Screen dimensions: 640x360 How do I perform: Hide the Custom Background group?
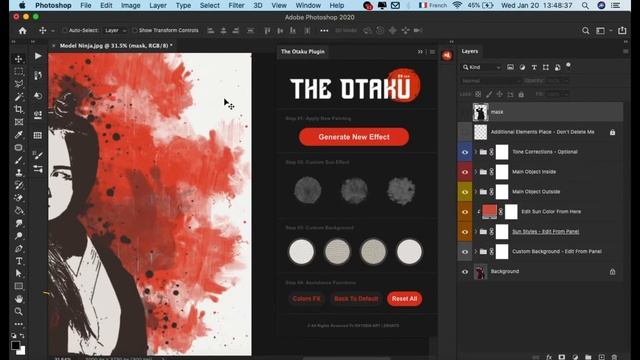click(464, 252)
